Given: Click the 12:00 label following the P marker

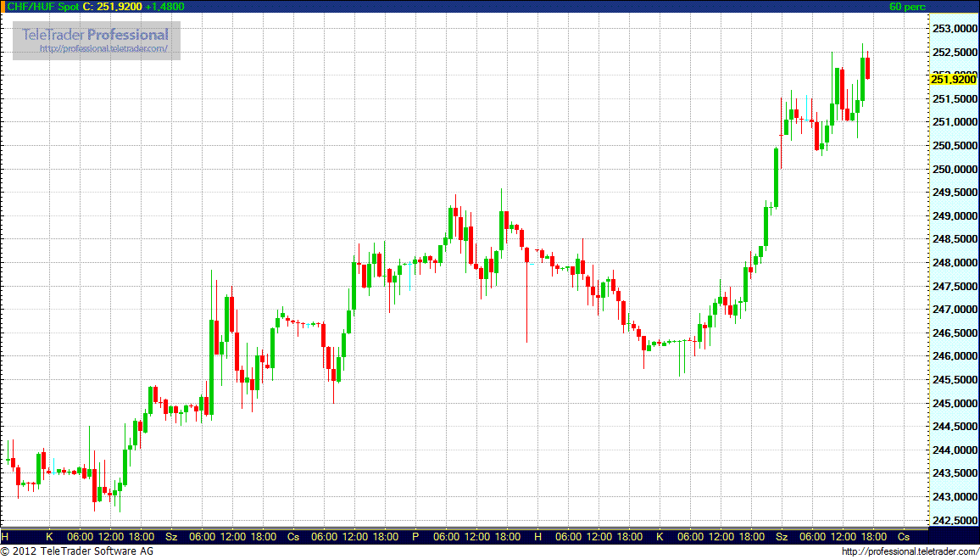Looking at the screenshot, I should click(477, 536).
